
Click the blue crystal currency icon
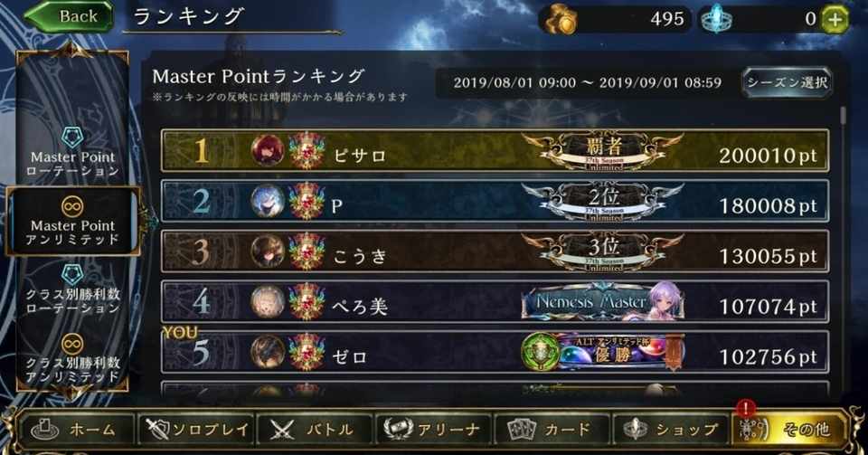tap(716, 20)
